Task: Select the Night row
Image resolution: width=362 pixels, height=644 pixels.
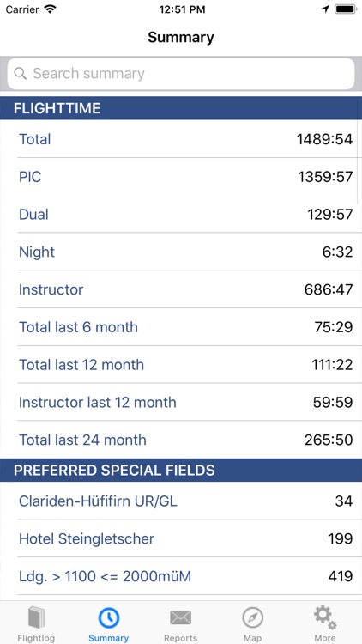Action: pos(181,252)
